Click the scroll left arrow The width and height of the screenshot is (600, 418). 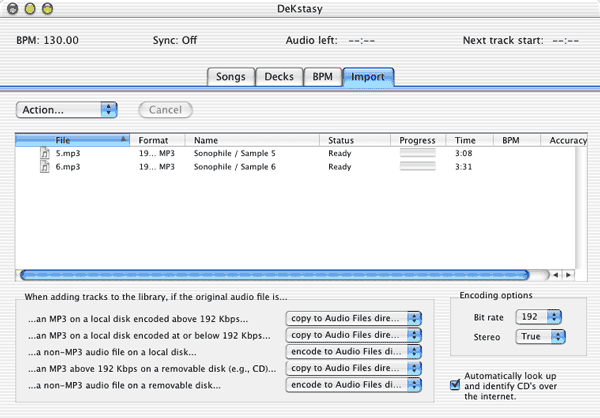(555, 275)
